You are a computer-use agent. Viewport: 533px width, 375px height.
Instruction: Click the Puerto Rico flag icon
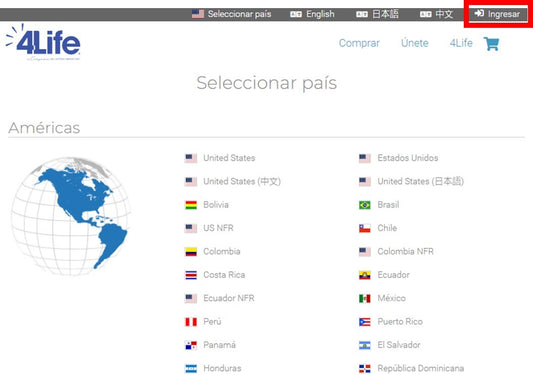tap(364, 322)
